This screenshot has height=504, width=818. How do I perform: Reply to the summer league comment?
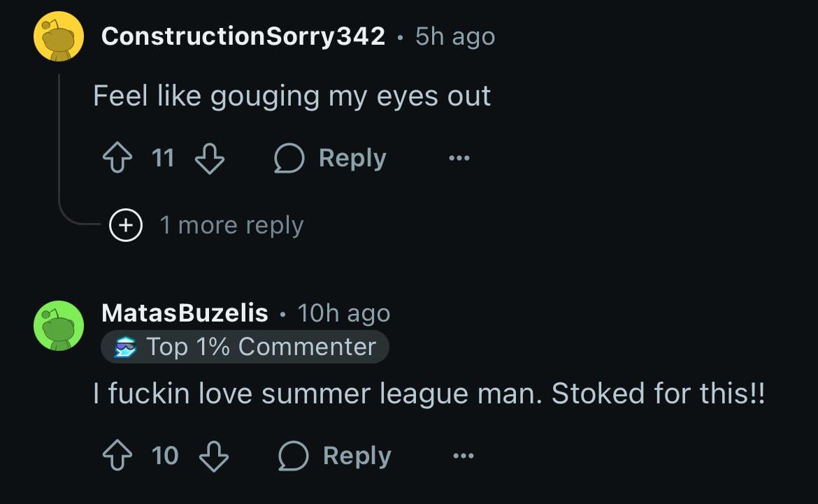[357, 456]
